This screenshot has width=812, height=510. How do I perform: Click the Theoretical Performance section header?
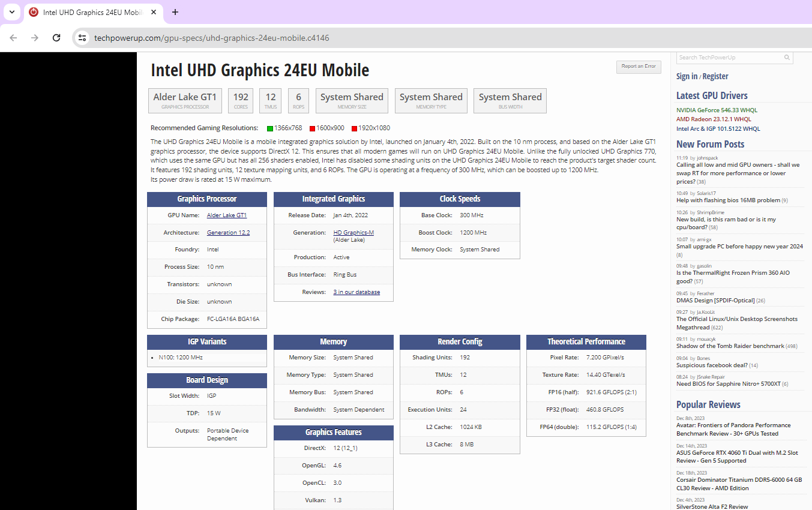[586, 342]
